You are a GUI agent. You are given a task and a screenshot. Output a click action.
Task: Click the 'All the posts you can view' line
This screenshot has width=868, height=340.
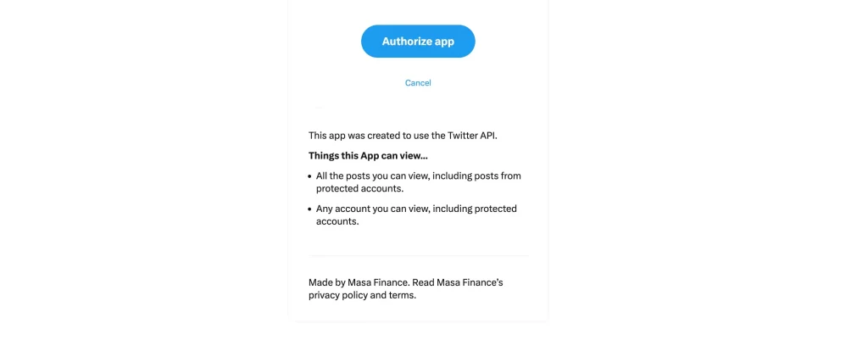pyautogui.click(x=419, y=176)
